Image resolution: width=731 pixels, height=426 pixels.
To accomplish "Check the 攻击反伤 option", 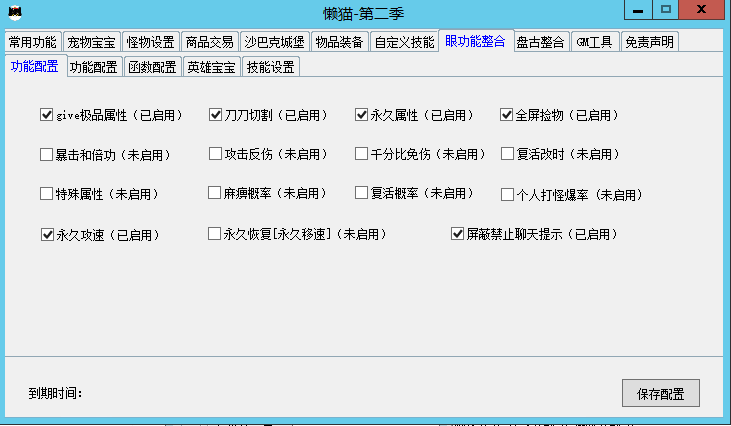I will (x=215, y=154).
